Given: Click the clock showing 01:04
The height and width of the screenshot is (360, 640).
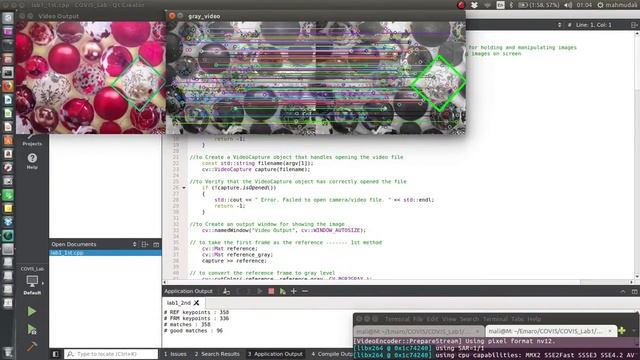Looking at the screenshot, I should click(x=584, y=5).
